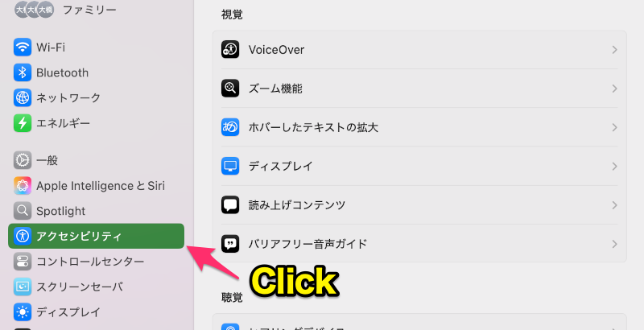644x330 pixels.
Task: Expand the VoiceOver row chevron
Action: click(x=614, y=50)
